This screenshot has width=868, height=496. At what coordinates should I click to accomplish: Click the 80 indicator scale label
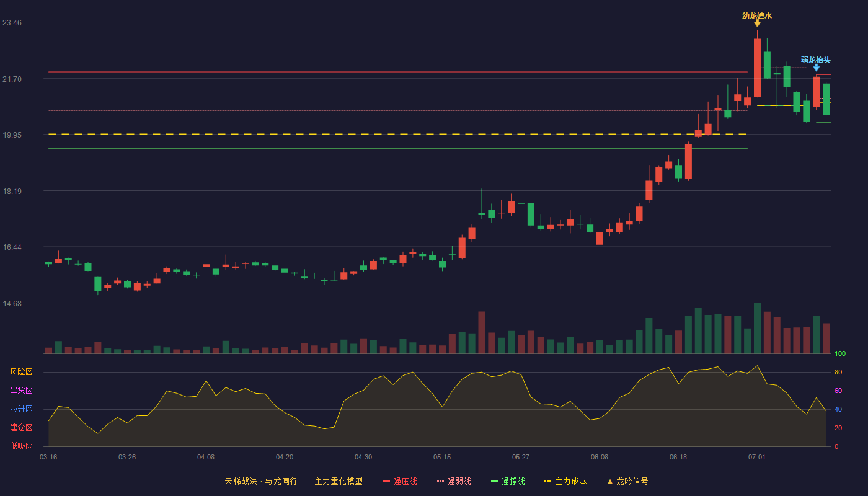click(838, 372)
